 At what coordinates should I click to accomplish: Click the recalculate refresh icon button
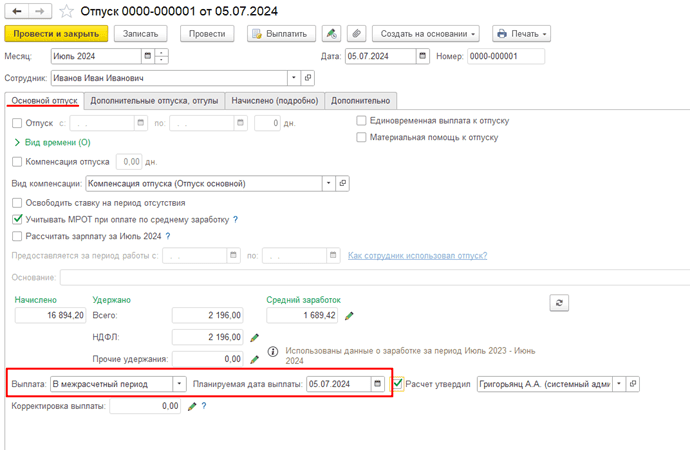point(559,303)
